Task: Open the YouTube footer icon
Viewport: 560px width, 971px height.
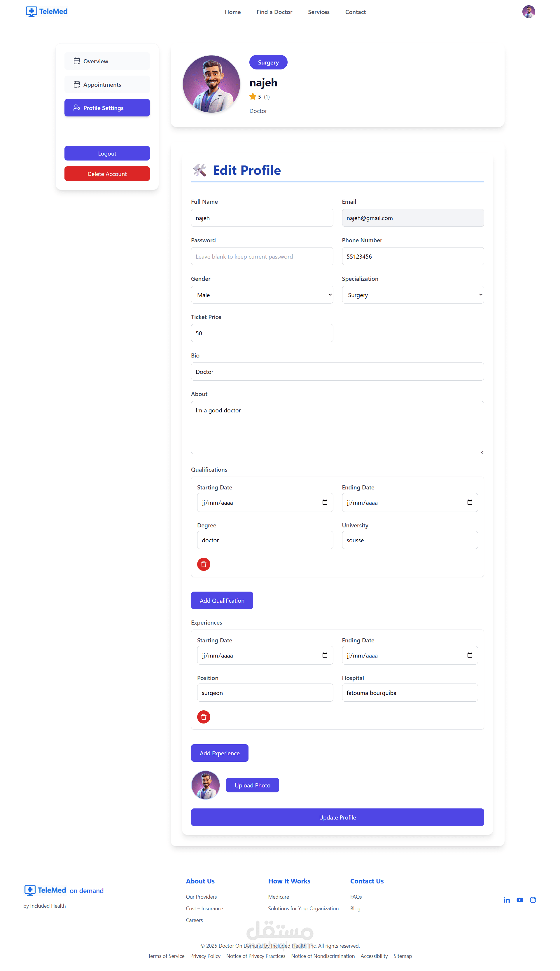Action: (520, 900)
